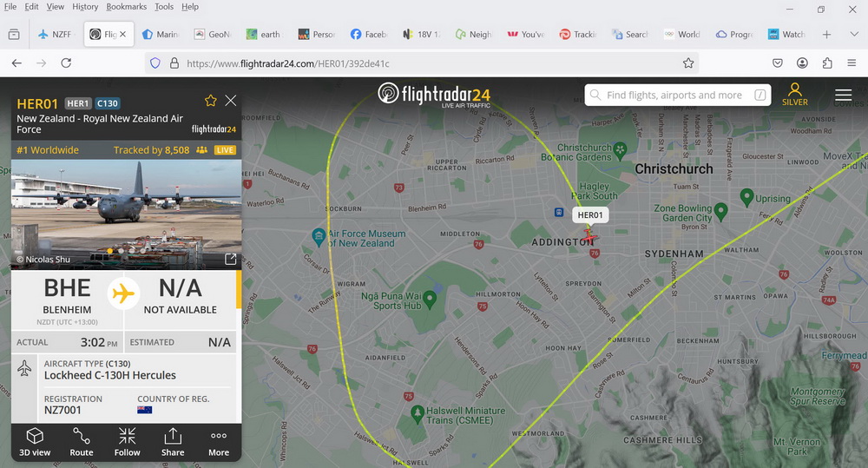
Task: Click the HER01 label on the map
Action: (590, 214)
